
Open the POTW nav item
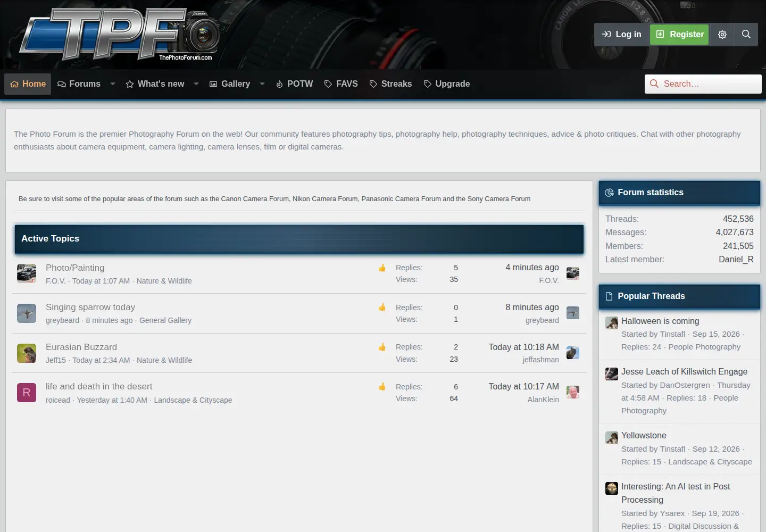tap(294, 84)
